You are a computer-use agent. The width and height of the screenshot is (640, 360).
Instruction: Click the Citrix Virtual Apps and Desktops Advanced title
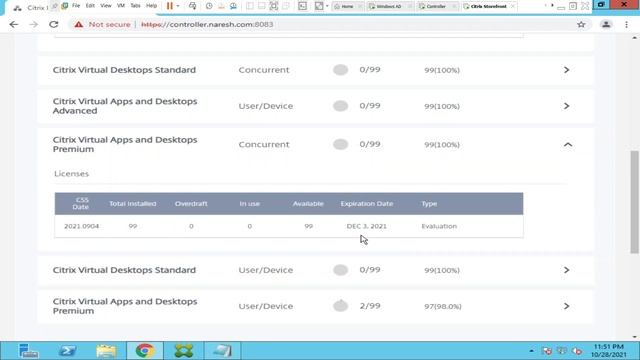125,106
